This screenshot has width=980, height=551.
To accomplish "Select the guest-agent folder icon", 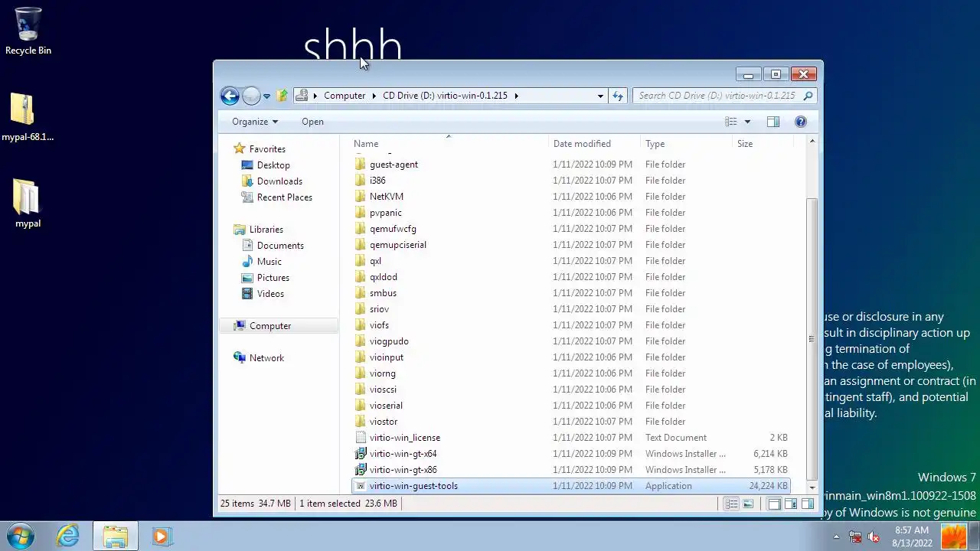I will [x=361, y=165].
